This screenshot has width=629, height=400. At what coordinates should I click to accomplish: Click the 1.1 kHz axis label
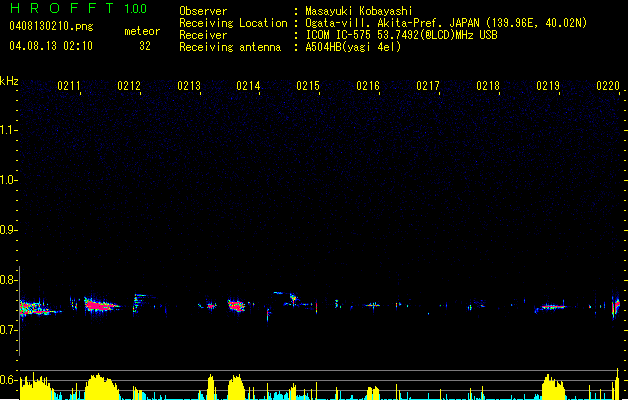(8, 130)
